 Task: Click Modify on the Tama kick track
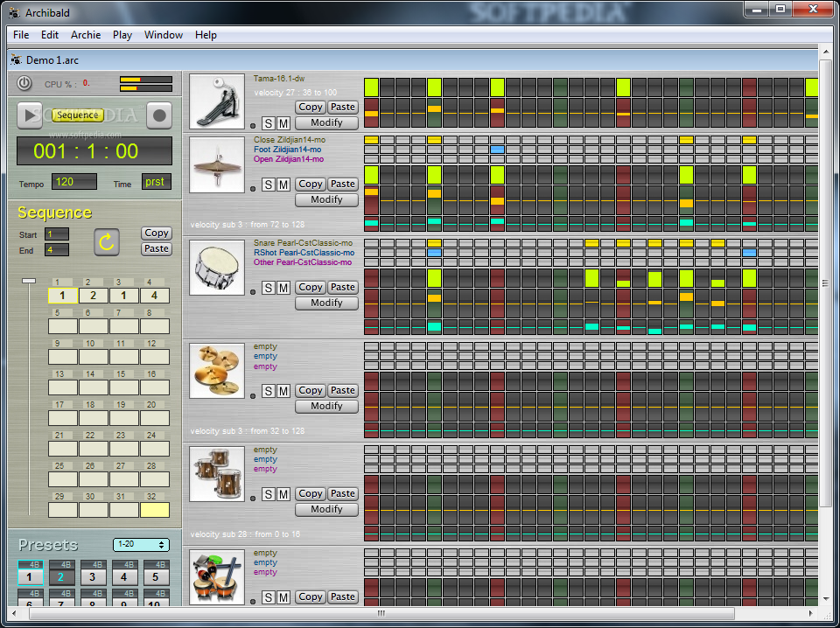click(x=326, y=122)
